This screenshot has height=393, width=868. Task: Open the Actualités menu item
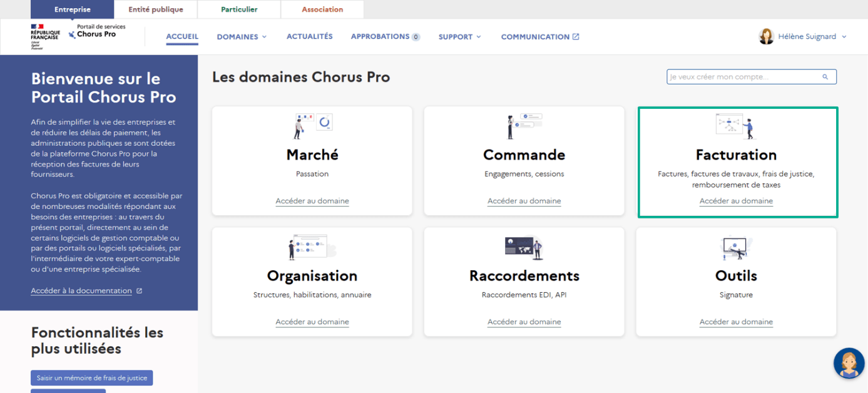pos(309,37)
